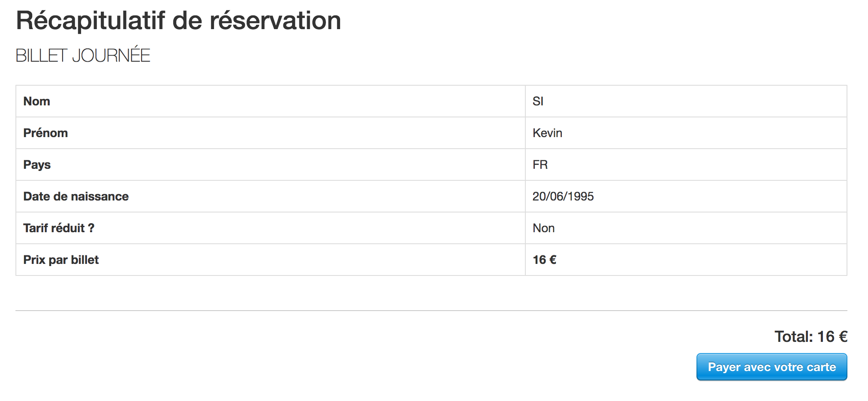Click the Pays row label
Viewport: 868px width, 401px height.
tap(37, 165)
